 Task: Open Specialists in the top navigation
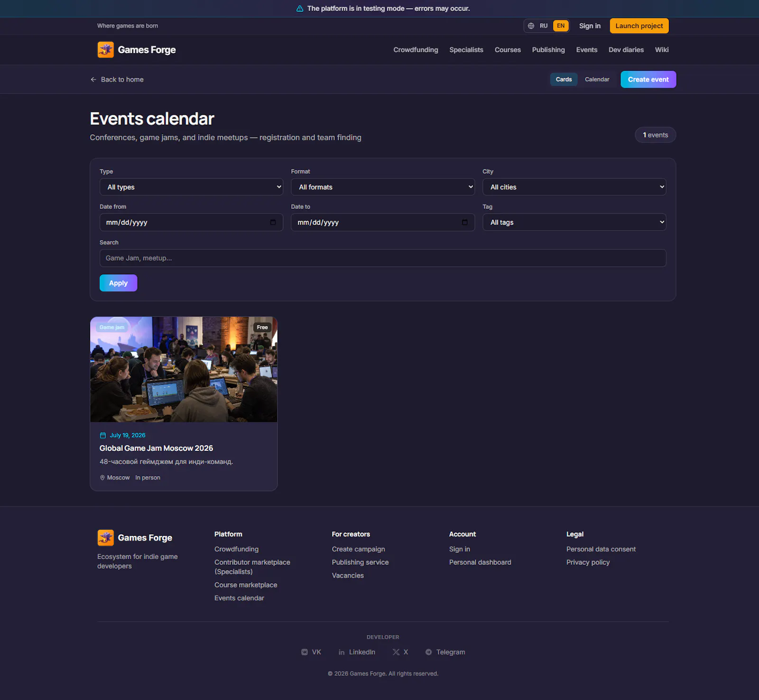tap(466, 50)
